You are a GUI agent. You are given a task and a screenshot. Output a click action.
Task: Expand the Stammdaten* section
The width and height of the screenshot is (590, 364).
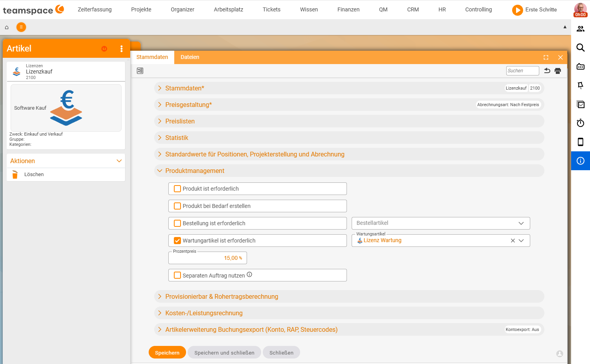click(349, 88)
